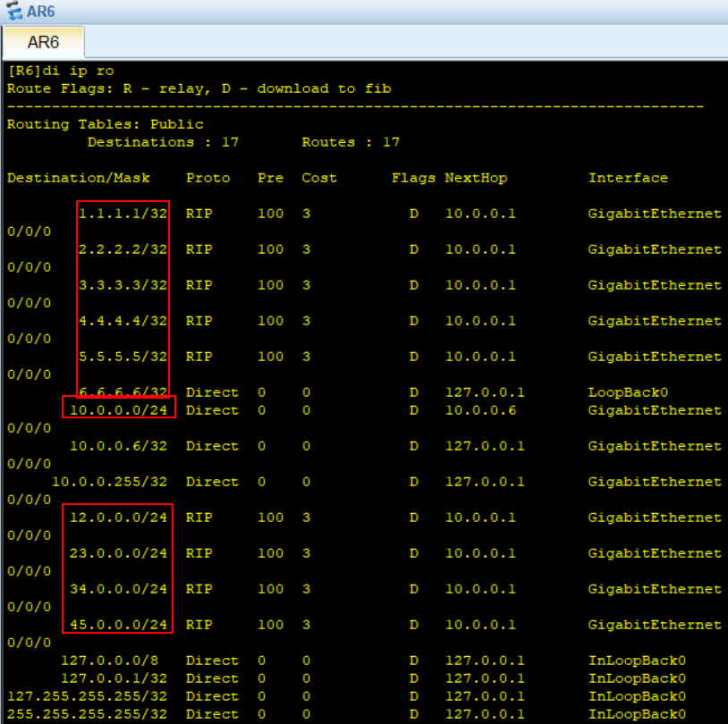Click cost 3 in 5.5.5.5/32 row

307,357
